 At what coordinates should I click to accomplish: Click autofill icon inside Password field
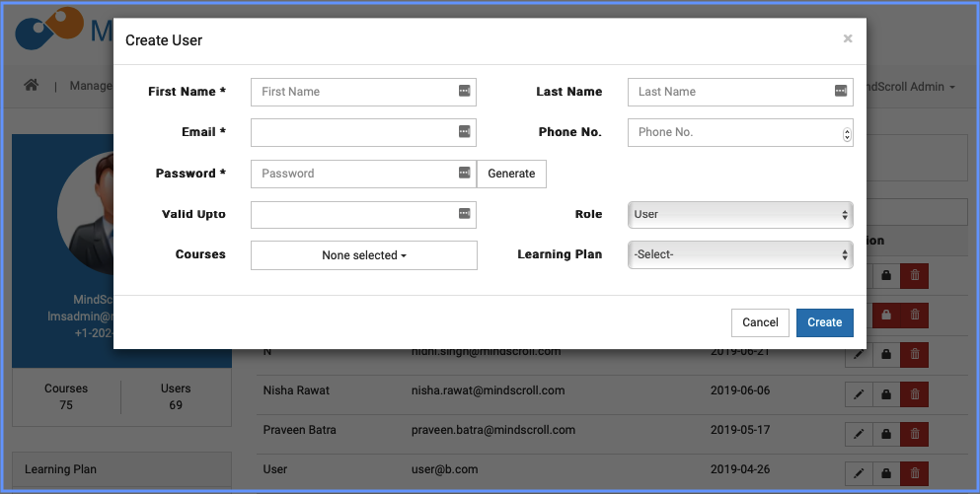pyautogui.click(x=465, y=173)
